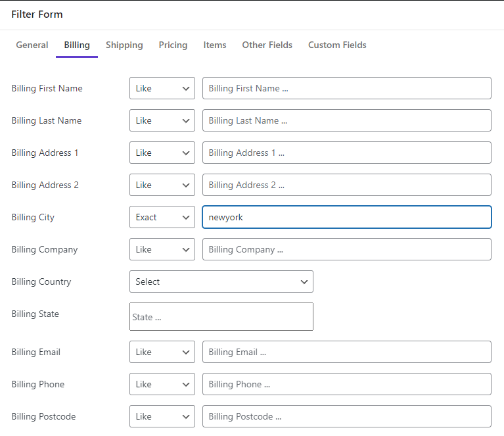Screen dimensions: 504x436
Task: Click into Billing Address 1 text field
Action: pyautogui.click(x=347, y=153)
